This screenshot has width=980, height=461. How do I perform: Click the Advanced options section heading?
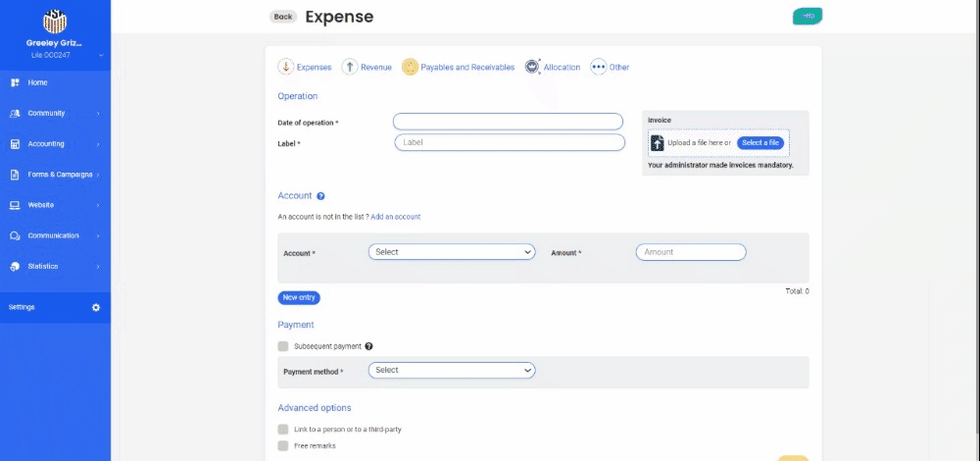click(x=315, y=408)
